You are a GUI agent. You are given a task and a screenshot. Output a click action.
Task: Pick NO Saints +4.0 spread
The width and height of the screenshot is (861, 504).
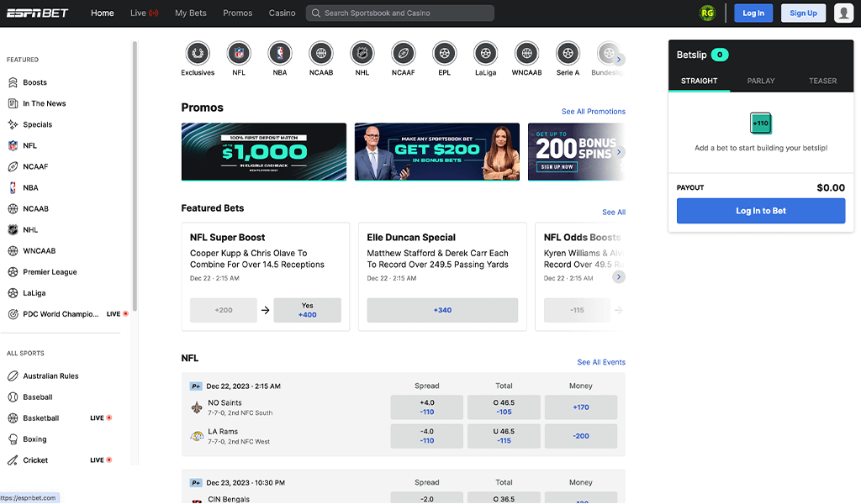coord(426,407)
